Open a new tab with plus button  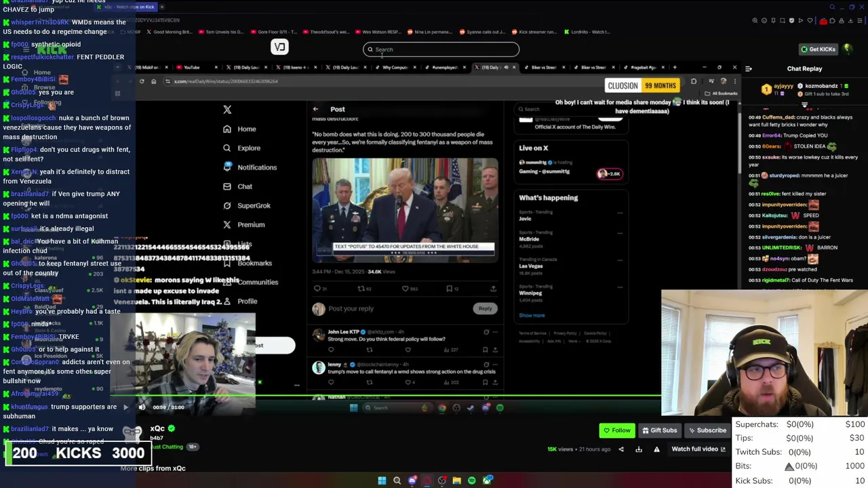(675, 67)
